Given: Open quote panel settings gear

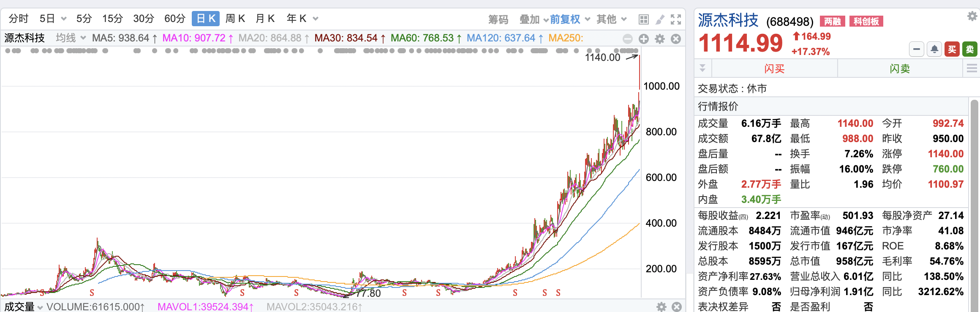Looking at the screenshot, I should [972, 16].
